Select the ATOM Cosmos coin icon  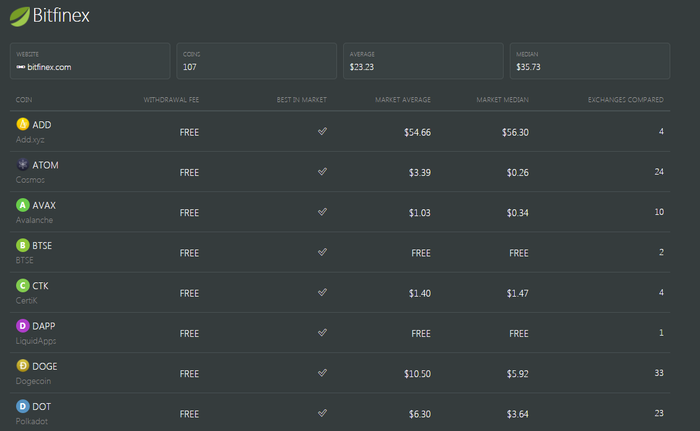tap(23, 164)
